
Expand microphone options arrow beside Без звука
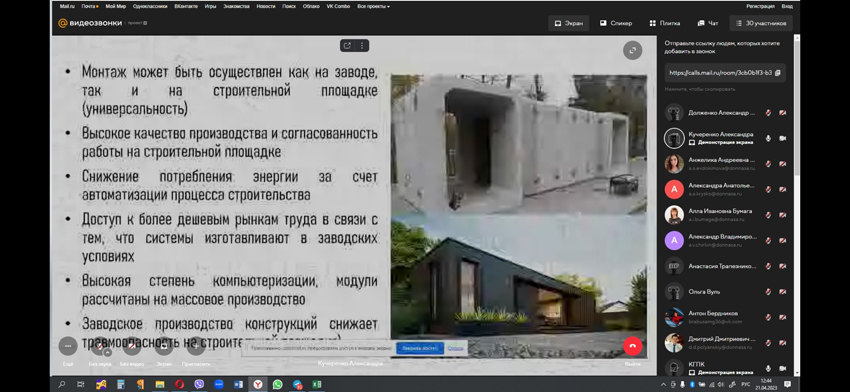(x=107, y=352)
